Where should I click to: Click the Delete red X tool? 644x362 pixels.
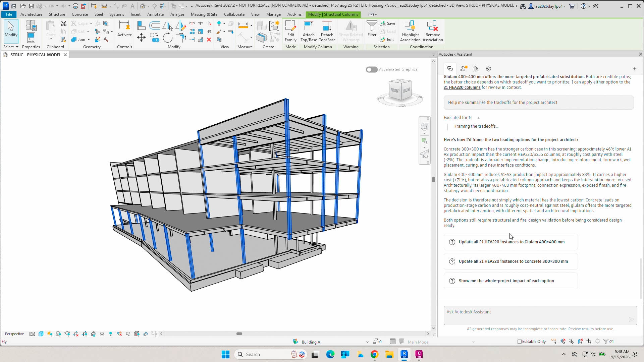click(x=209, y=40)
